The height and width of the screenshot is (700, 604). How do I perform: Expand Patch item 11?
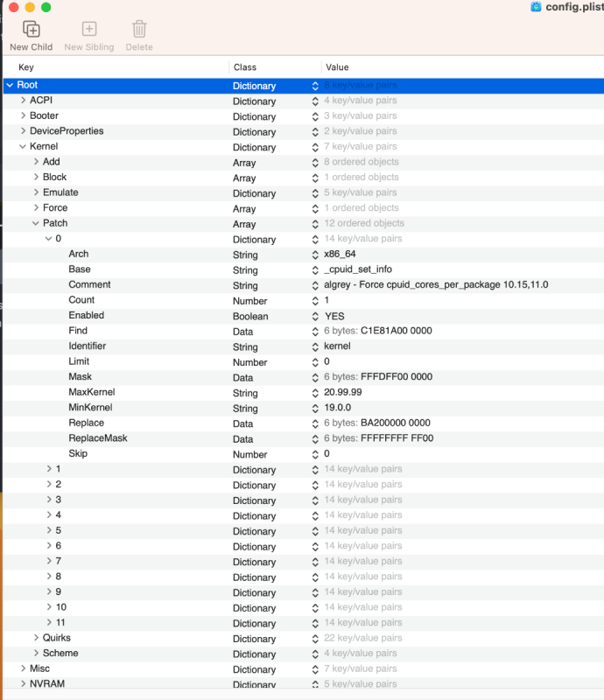[49, 622]
